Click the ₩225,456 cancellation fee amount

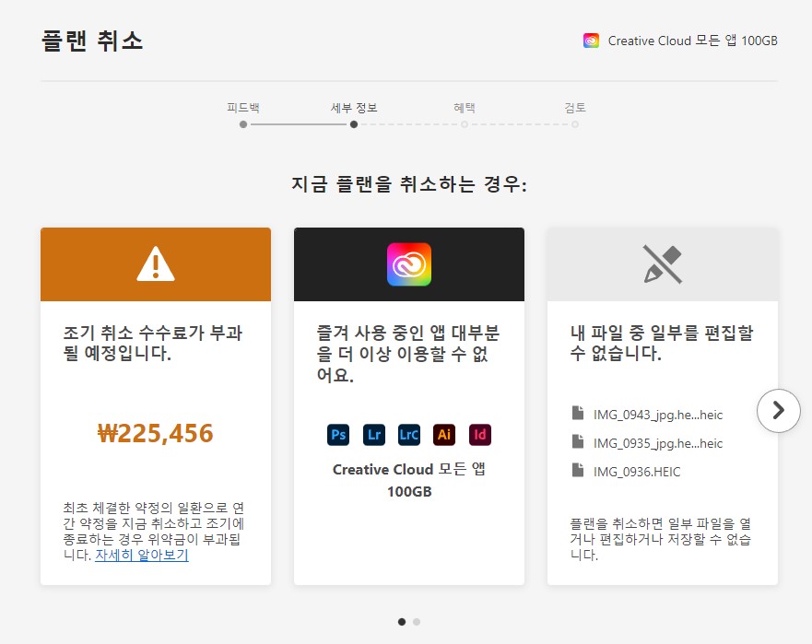click(156, 433)
